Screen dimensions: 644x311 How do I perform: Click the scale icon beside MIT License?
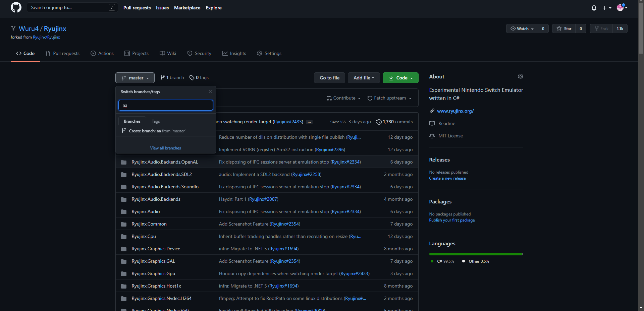432,136
